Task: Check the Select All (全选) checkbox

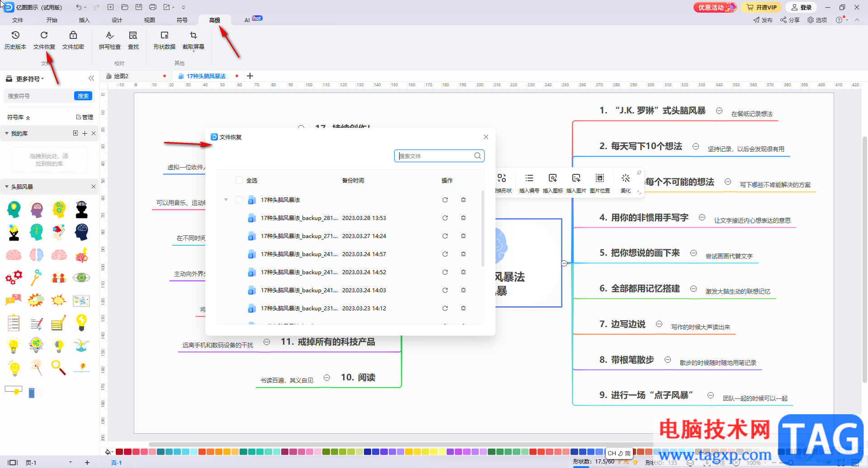Action: (x=239, y=180)
